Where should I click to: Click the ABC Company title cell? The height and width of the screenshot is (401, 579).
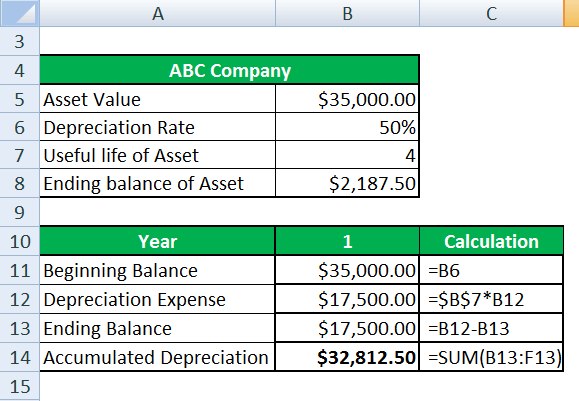point(229,70)
